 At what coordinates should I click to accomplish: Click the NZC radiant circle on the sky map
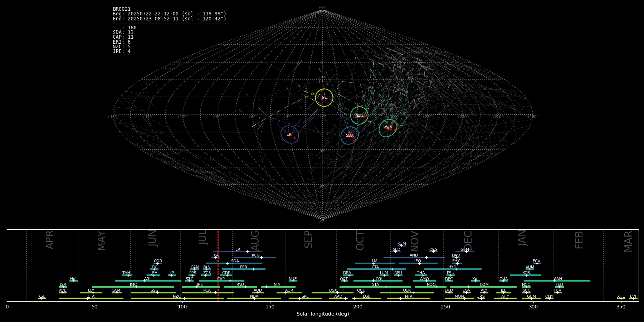[359, 115]
